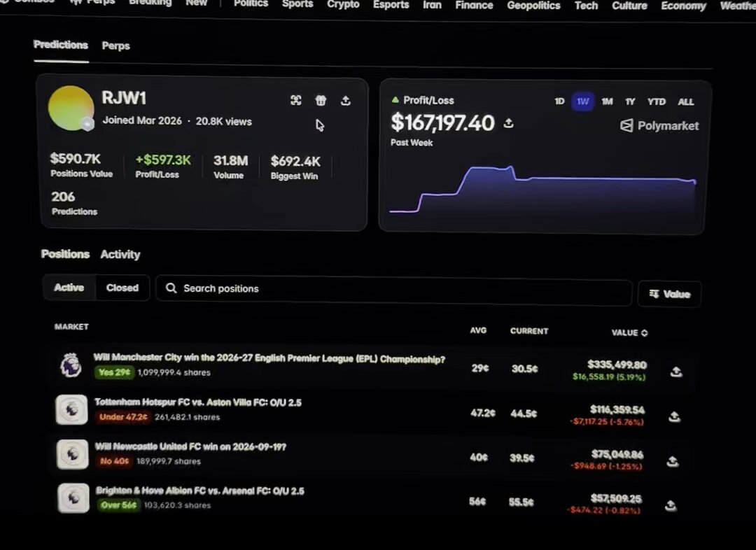Image resolution: width=756 pixels, height=550 pixels.
Task: Switch to the Predictions tab
Action: tap(61, 45)
